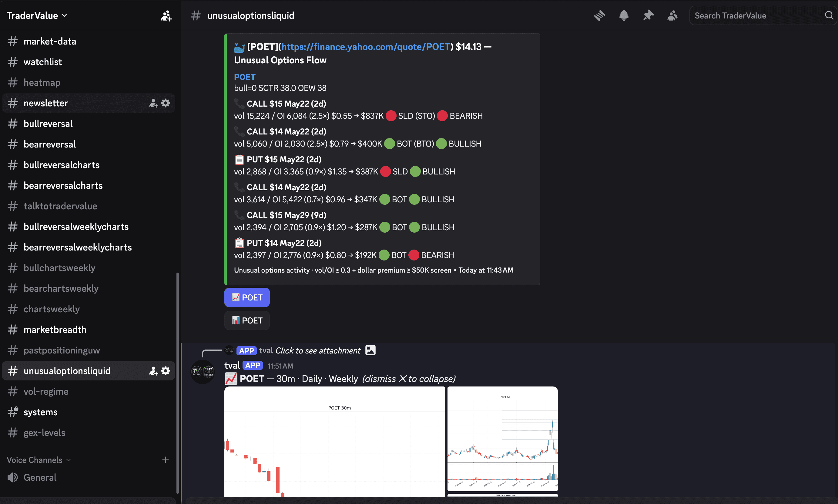Viewport: 838px width, 504px height.
Task: Click the 'Unusual Options Flow' embed title
Action: pyautogui.click(x=280, y=60)
